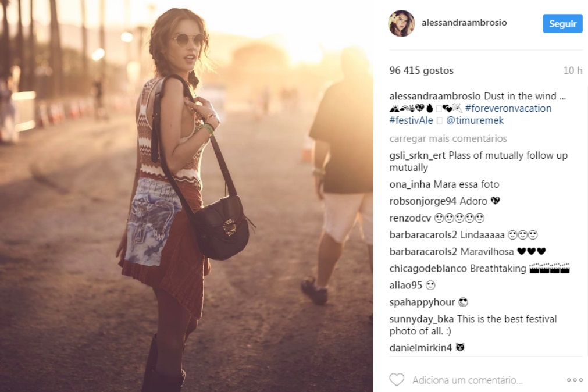Screen dimensions: 588x392
Task: Open robsonjorge94 commenter profile
Action: pos(423,201)
